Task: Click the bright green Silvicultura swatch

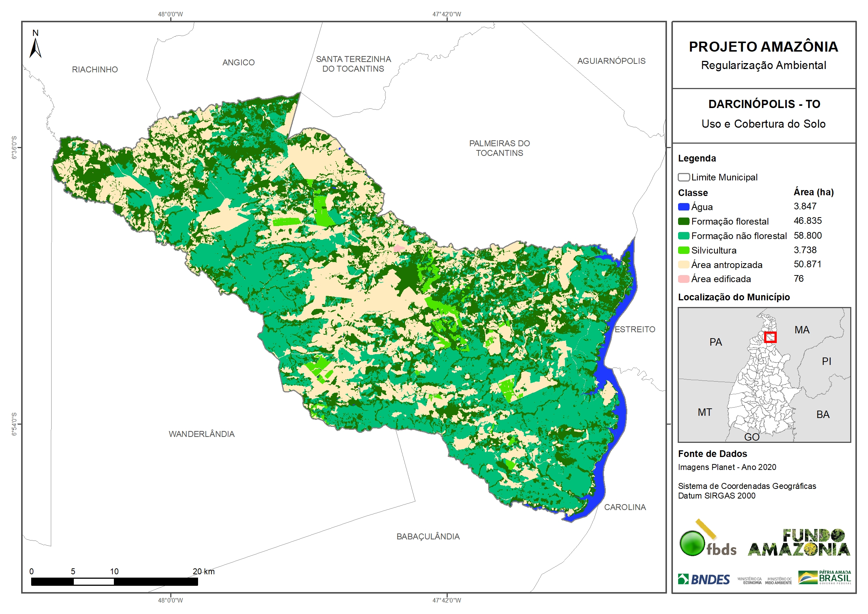Action: (x=684, y=251)
